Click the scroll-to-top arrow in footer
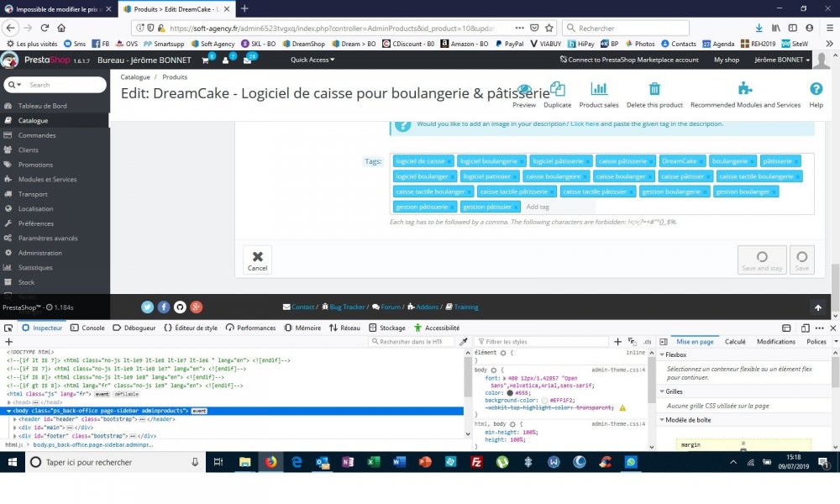Image resolution: width=840 pixels, height=504 pixels. pyautogui.click(x=817, y=307)
